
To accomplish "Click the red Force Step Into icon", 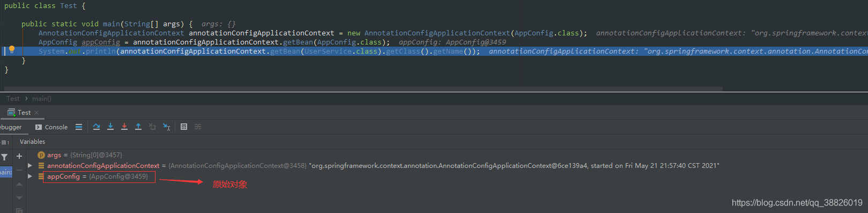I will (x=124, y=127).
